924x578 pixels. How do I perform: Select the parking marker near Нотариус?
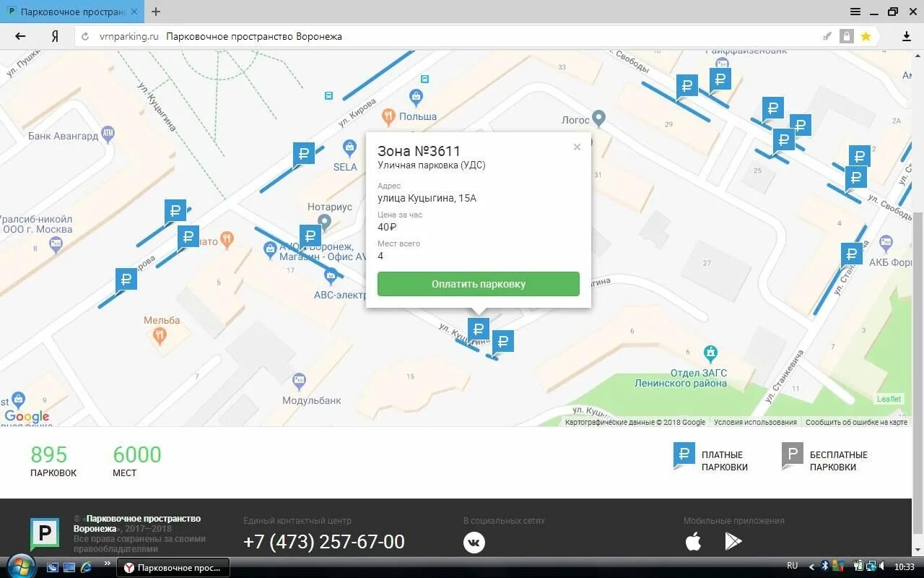tap(310, 237)
